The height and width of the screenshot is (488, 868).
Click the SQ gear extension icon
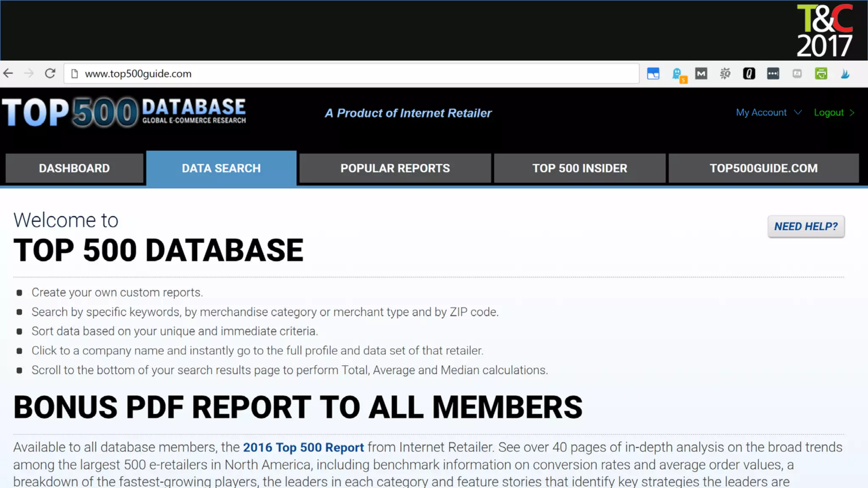tap(725, 74)
